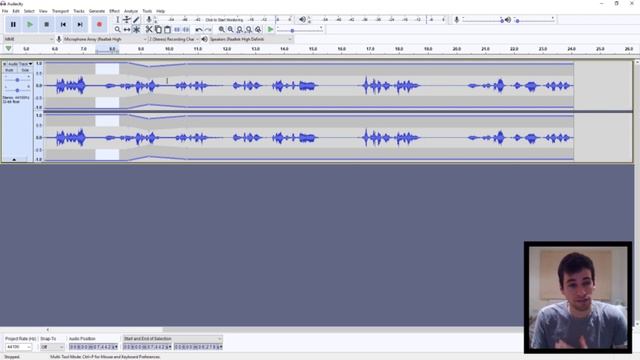The image size is (640, 360).
Task: Click the Skip to End button
Action: click(80, 24)
